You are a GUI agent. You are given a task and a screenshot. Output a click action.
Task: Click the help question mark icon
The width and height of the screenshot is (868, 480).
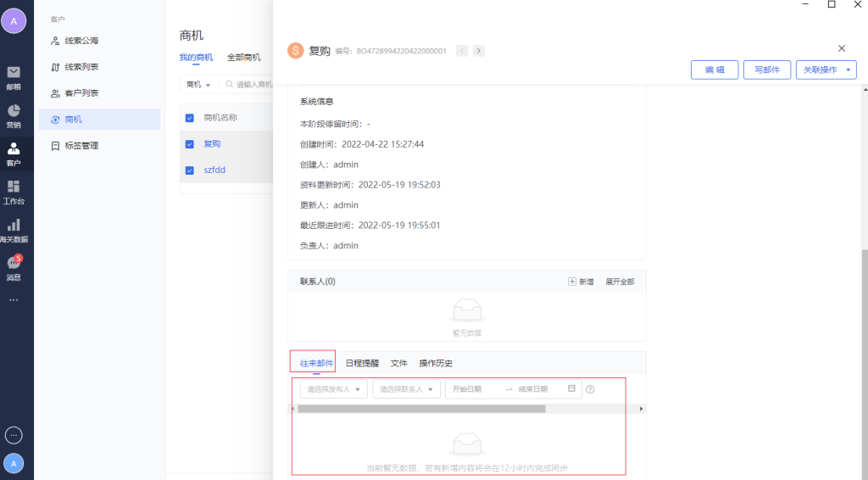coord(590,389)
